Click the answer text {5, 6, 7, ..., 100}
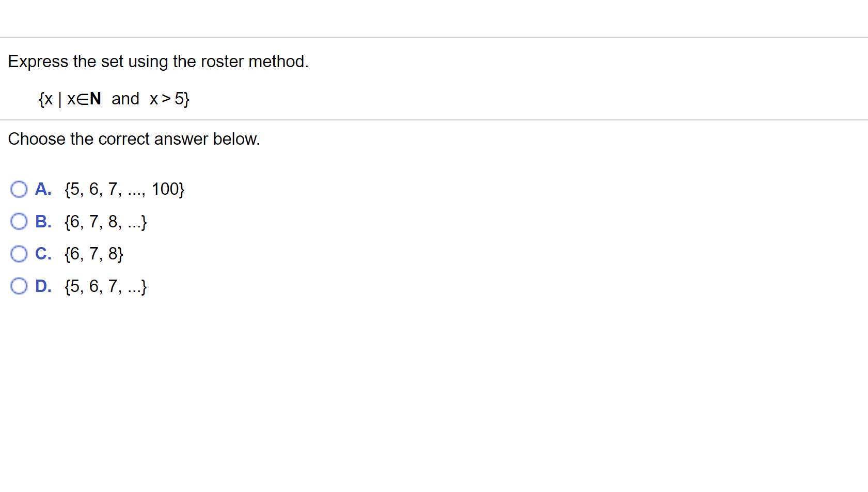Screen dimensions: 868x492 coord(124,189)
